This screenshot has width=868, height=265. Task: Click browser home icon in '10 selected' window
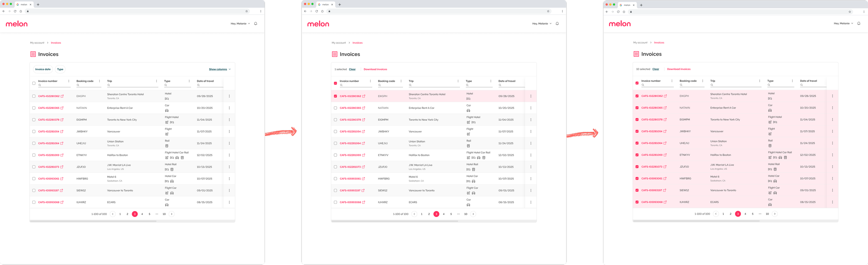tap(624, 11)
